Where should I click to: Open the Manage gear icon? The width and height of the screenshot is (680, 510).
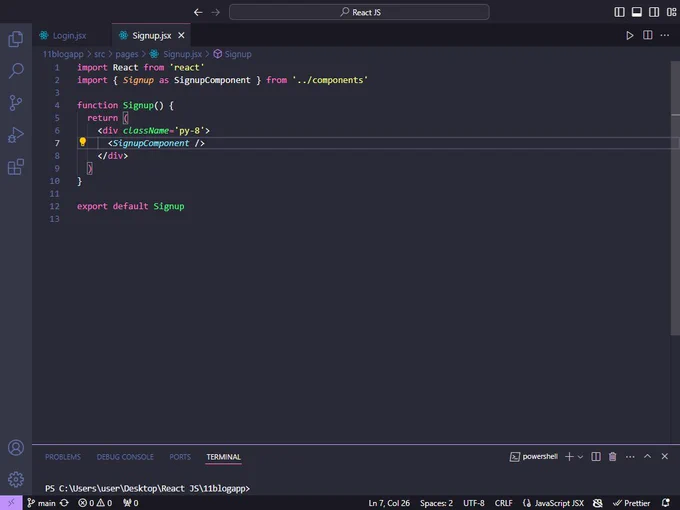pos(16,479)
